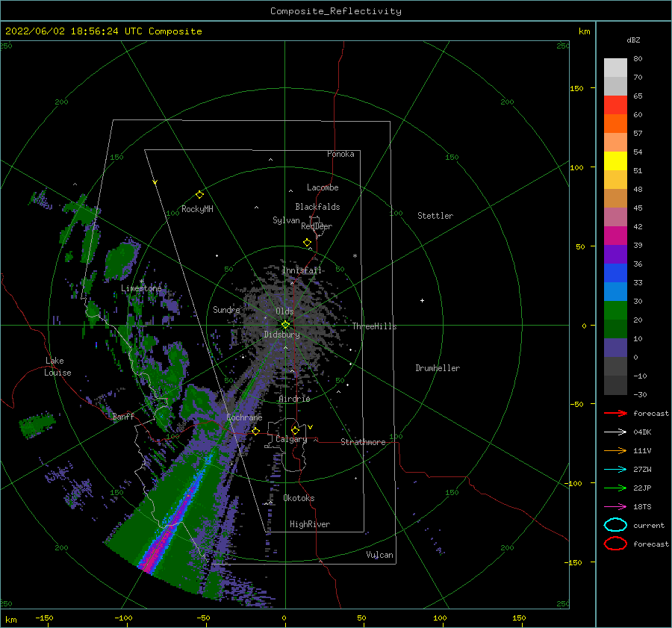Click the HighRiver town label
The width and height of the screenshot is (672, 628).
click(310, 524)
